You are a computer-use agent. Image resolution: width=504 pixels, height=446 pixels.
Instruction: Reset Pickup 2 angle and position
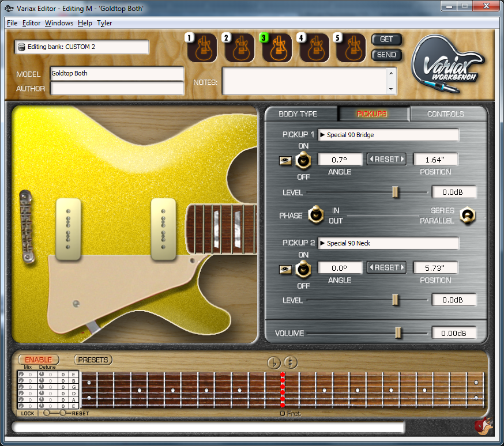coord(387,267)
